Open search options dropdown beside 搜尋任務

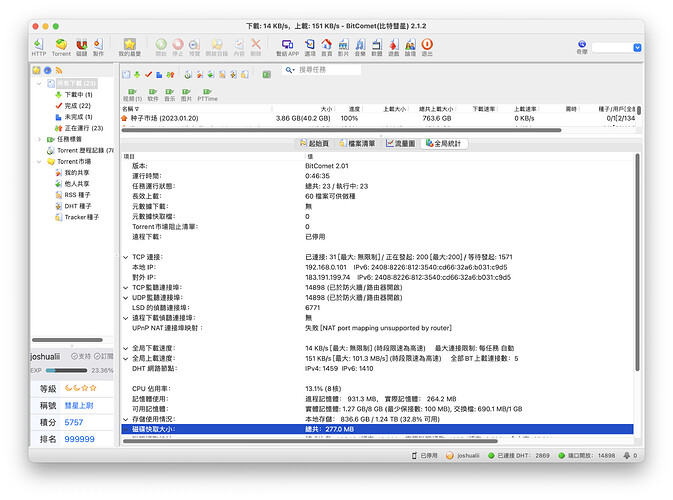(x=290, y=70)
